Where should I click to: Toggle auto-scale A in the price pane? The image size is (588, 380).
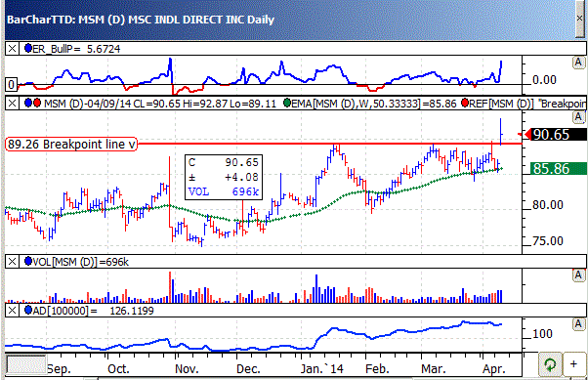pyautogui.click(x=578, y=117)
